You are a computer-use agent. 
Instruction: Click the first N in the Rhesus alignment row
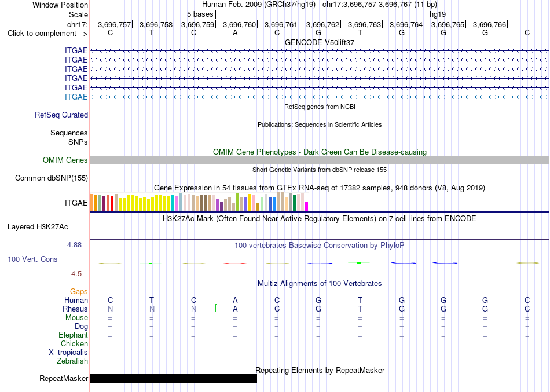[110, 309]
